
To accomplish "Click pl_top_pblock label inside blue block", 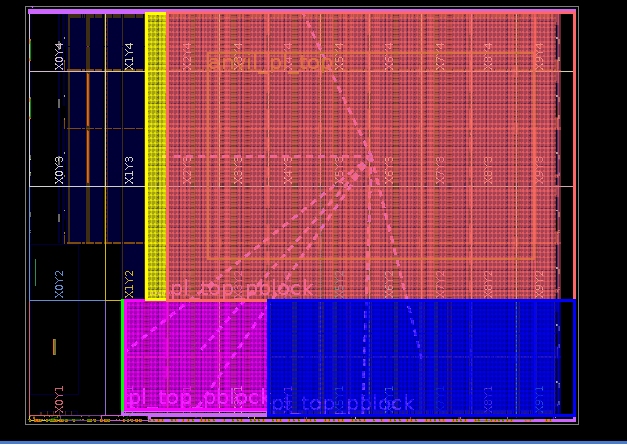I will (x=342, y=404).
